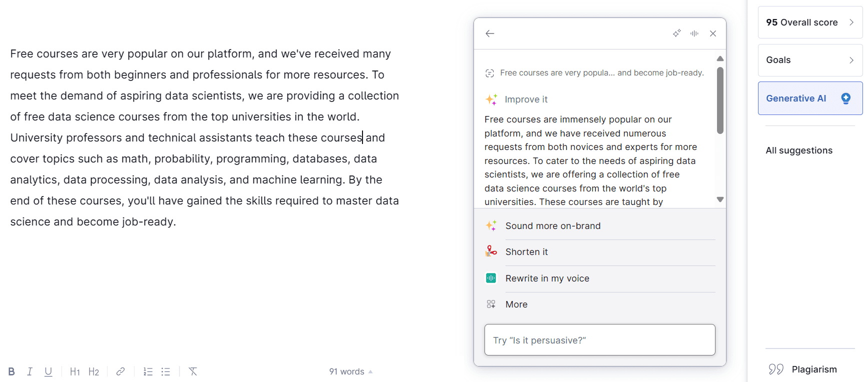Click the Improve it label
The width and height of the screenshot is (868, 382).
(x=526, y=99)
